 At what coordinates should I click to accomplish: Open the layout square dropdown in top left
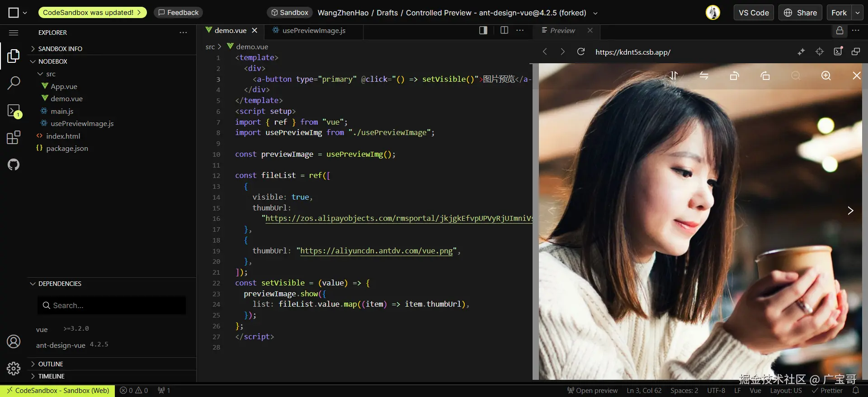(x=18, y=13)
